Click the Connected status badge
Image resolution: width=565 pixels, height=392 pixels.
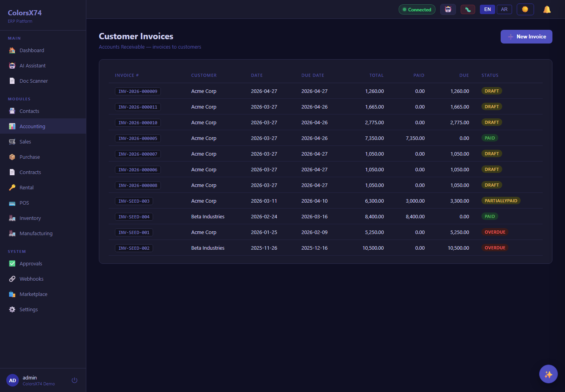[x=417, y=9]
